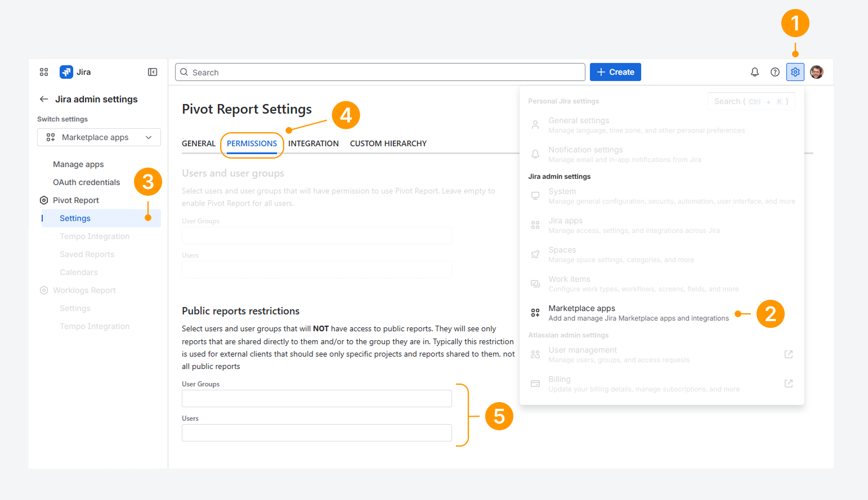
Task: Open Notification settings menu entry
Action: pyautogui.click(x=662, y=154)
